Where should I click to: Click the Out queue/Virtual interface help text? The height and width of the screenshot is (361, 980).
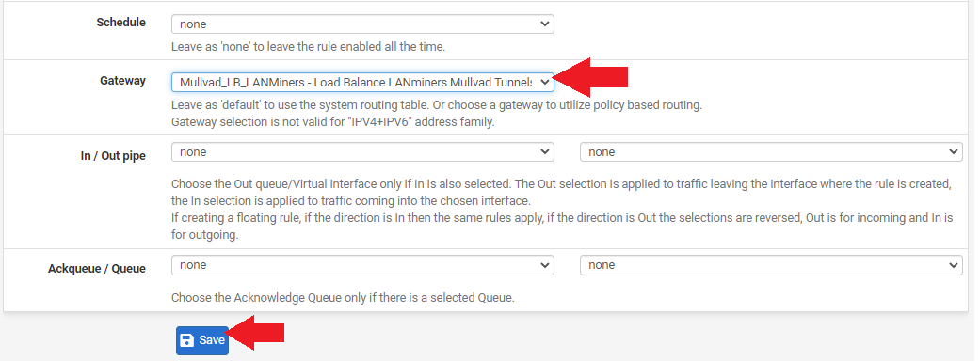tap(562, 193)
